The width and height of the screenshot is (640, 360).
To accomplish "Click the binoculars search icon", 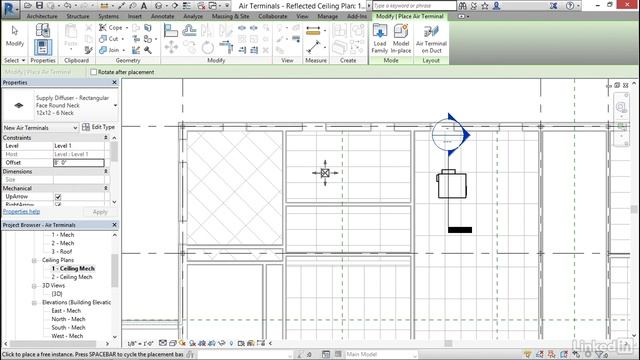I will [462, 6].
